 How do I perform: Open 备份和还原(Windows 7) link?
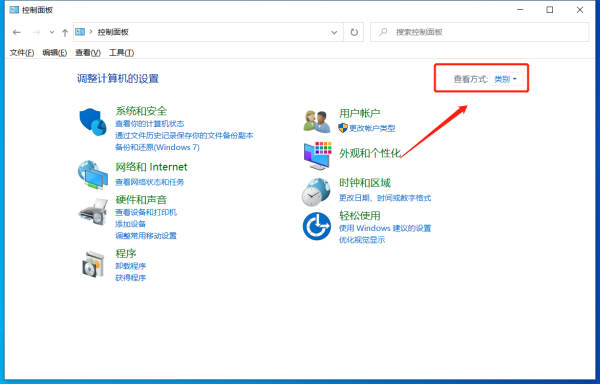pos(157,147)
